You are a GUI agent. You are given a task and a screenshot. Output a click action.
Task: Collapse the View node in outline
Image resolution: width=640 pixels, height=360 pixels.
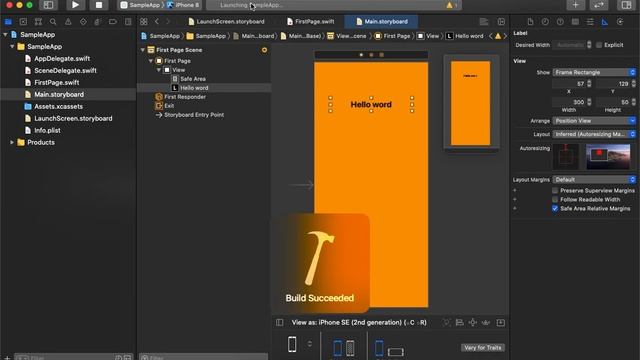(x=158, y=70)
